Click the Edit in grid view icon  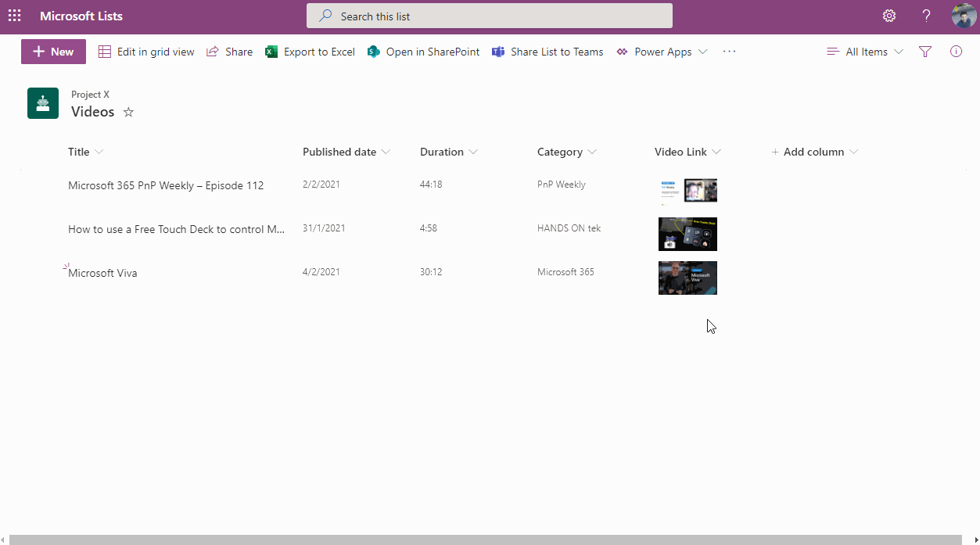click(x=105, y=52)
